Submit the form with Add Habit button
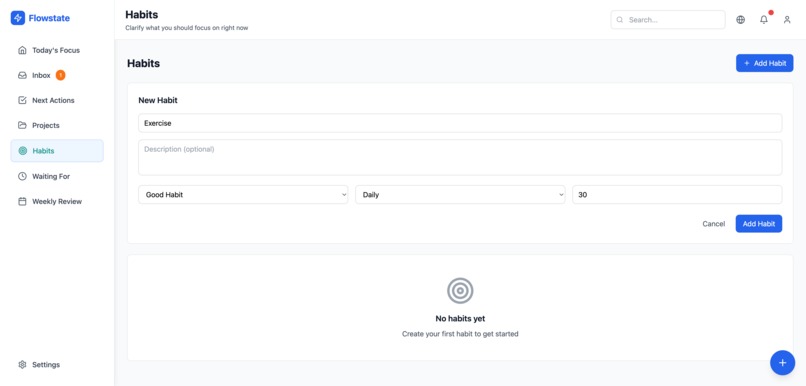The image size is (806, 386). pos(759,224)
